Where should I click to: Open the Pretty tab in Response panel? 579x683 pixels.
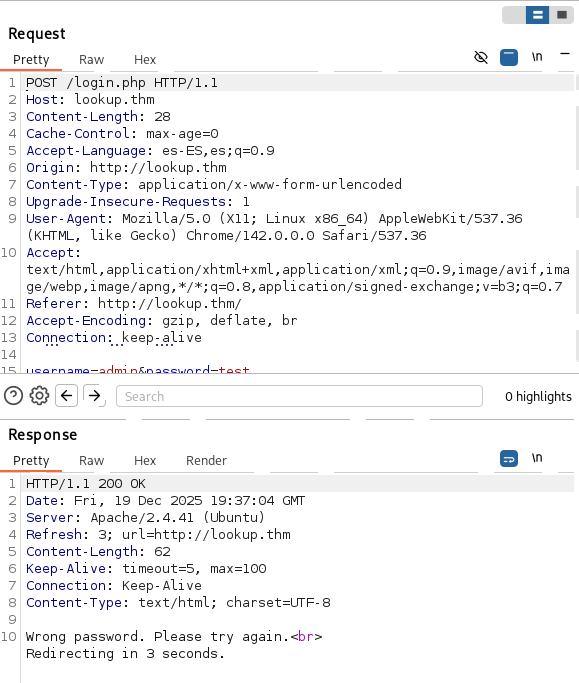pos(31,461)
